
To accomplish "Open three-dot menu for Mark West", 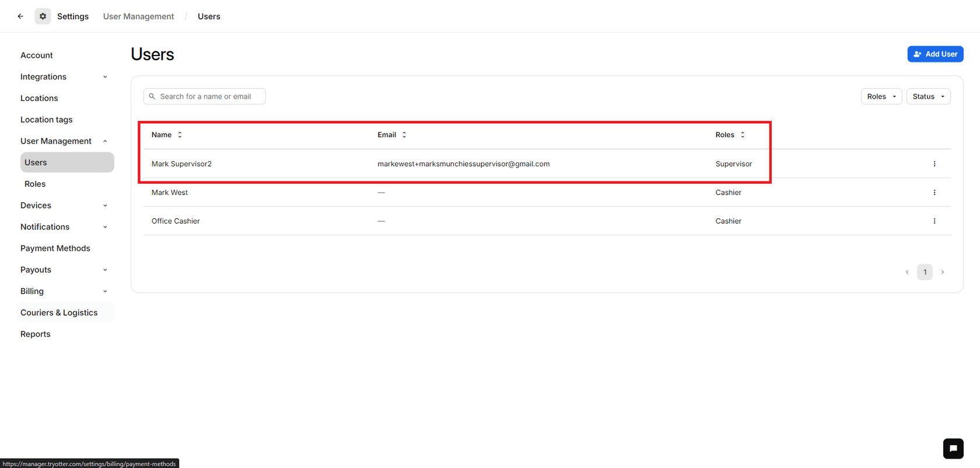I will click(934, 193).
